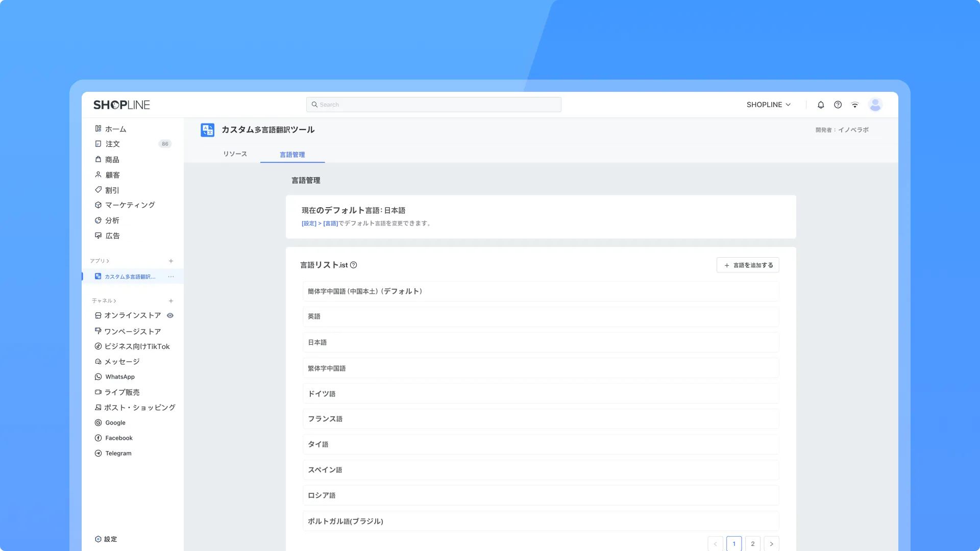The image size is (980, 551).
Task: Click the 注文 sidebar icon
Action: [x=98, y=144]
